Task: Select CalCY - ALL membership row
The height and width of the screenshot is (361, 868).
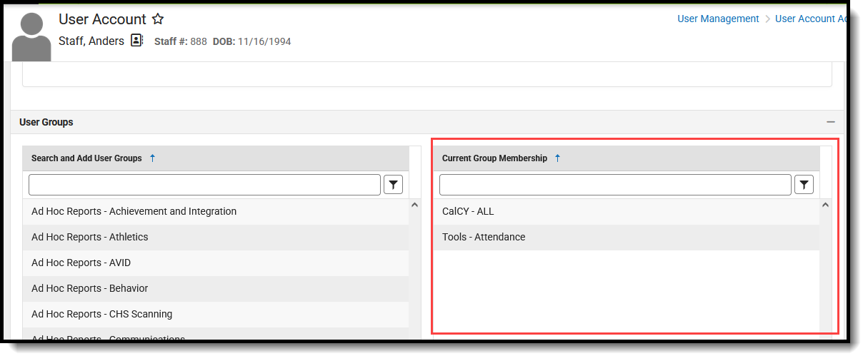Action: tap(627, 211)
